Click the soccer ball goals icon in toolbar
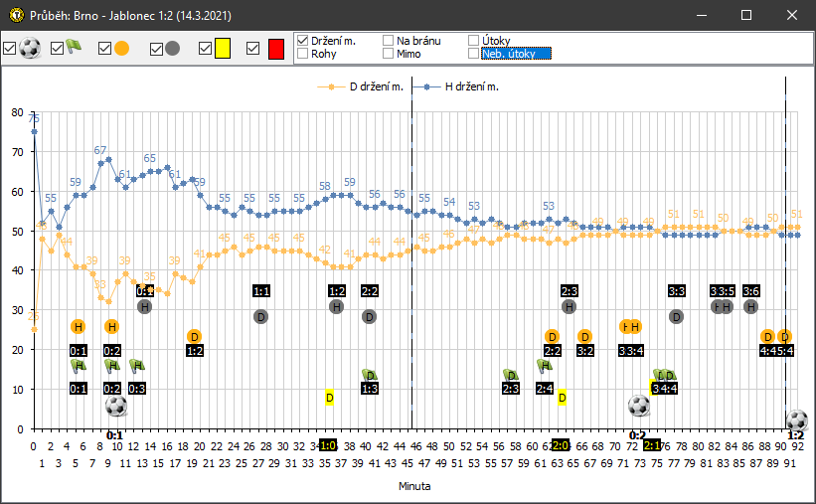 click(x=31, y=48)
